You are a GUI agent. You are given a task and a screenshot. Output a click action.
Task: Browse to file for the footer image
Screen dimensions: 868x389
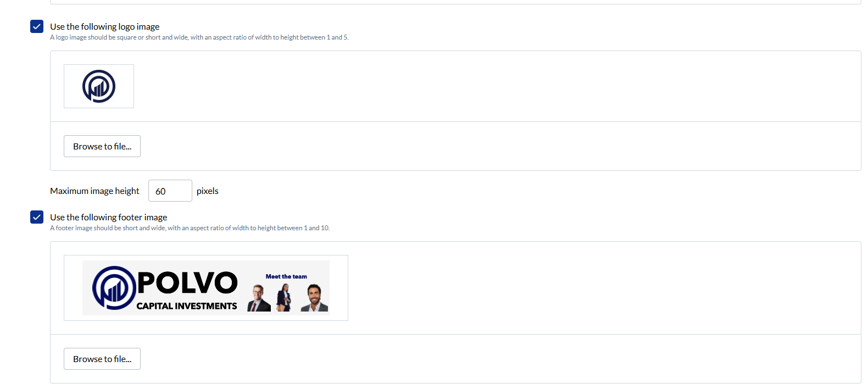102,359
